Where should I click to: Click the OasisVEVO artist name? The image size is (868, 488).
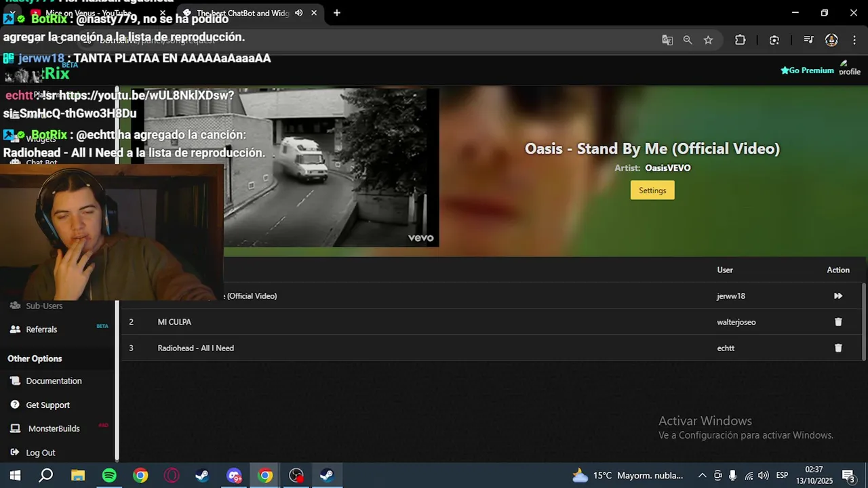click(668, 168)
